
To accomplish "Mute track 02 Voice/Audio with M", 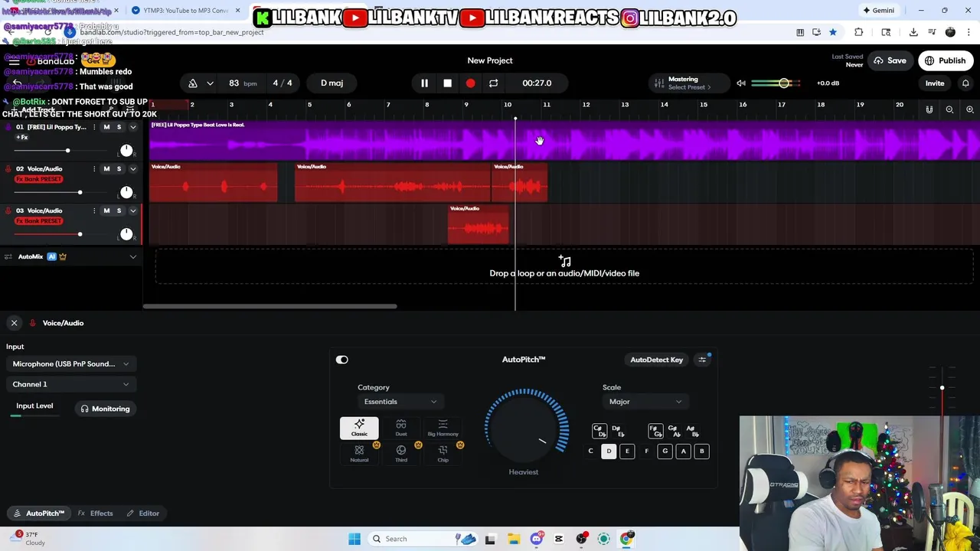I will [106, 168].
